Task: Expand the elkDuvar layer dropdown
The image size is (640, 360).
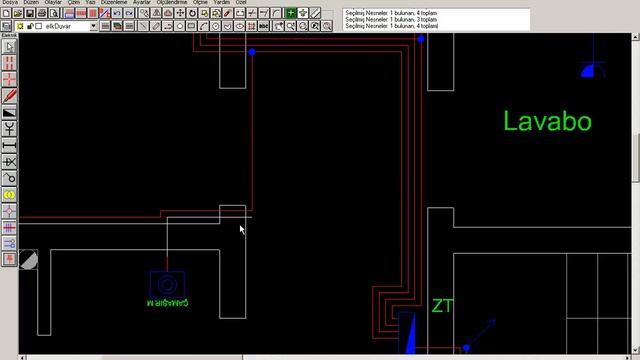Action: [x=93, y=26]
